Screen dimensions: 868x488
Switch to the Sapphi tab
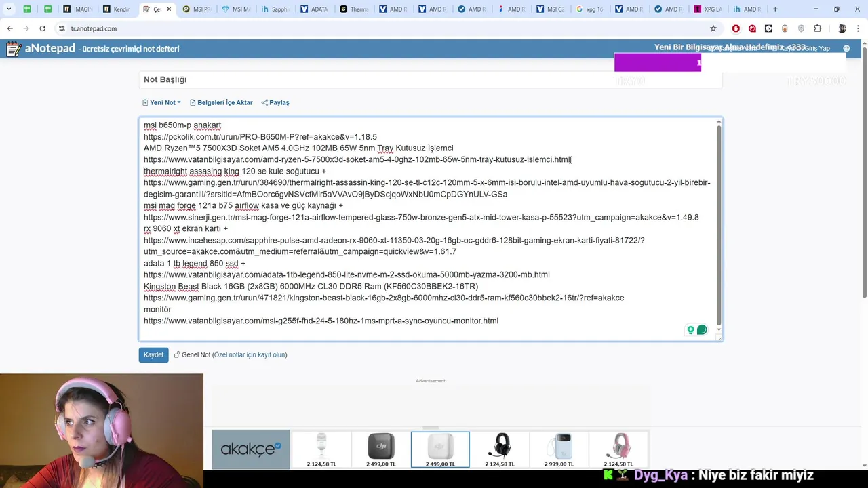275,9
